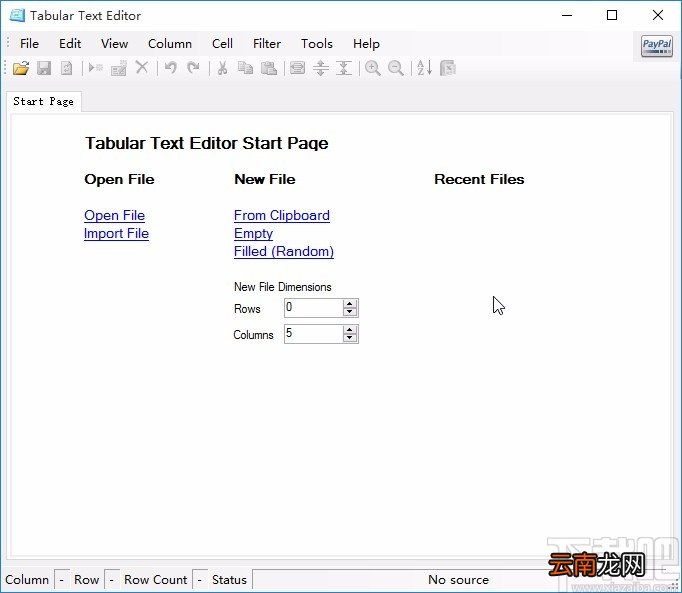Click the expand row height icon
Viewport: 682px width, 593px height.
point(321,68)
